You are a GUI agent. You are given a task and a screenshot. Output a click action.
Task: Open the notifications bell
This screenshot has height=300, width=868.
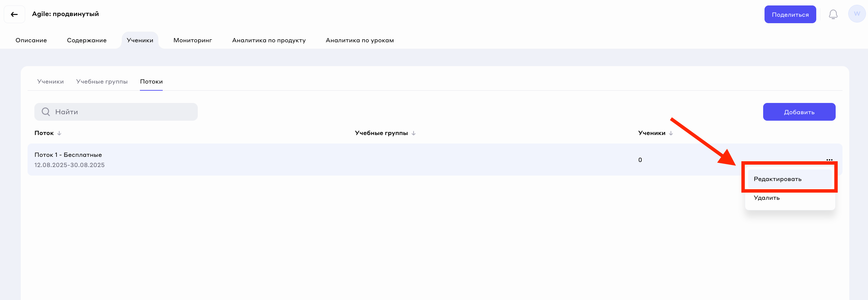tap(833, 14)
